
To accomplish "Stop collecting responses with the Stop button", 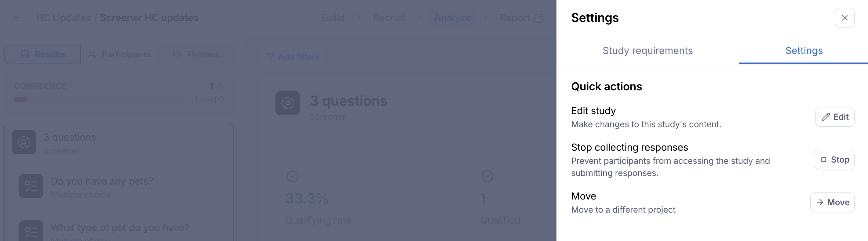I will pos(834,160).
